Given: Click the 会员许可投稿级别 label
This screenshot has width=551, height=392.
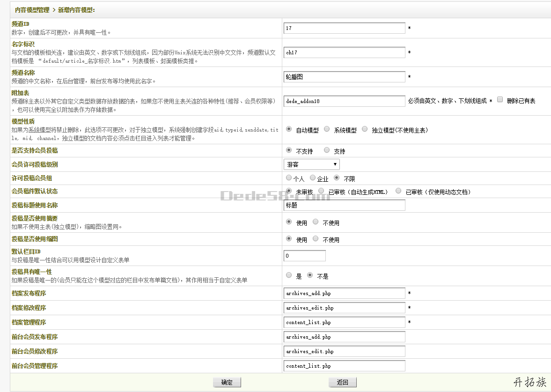Looking at the screenshot, I should point(35,164).
